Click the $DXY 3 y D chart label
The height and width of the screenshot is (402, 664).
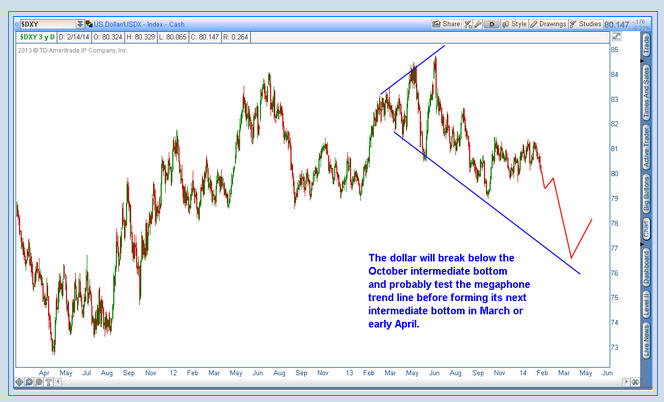pos(33,38)
